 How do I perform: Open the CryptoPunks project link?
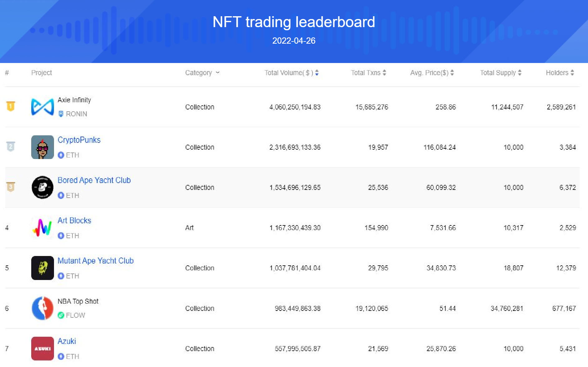79,140
